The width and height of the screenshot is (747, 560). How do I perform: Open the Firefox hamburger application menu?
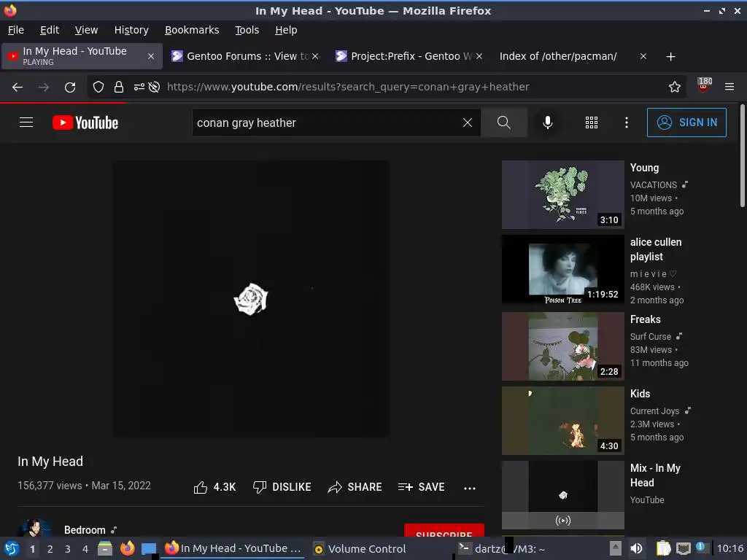click(x=729, y=87)
